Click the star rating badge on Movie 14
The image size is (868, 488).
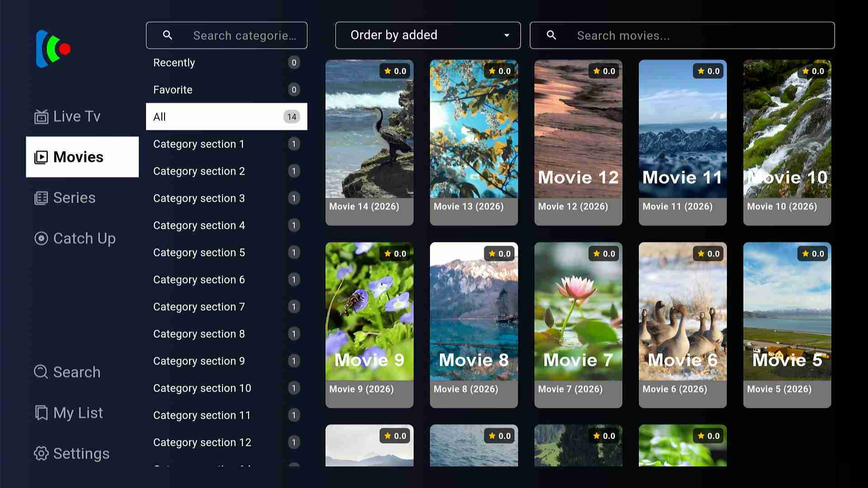pyautogui.click(x=396, y=71)
